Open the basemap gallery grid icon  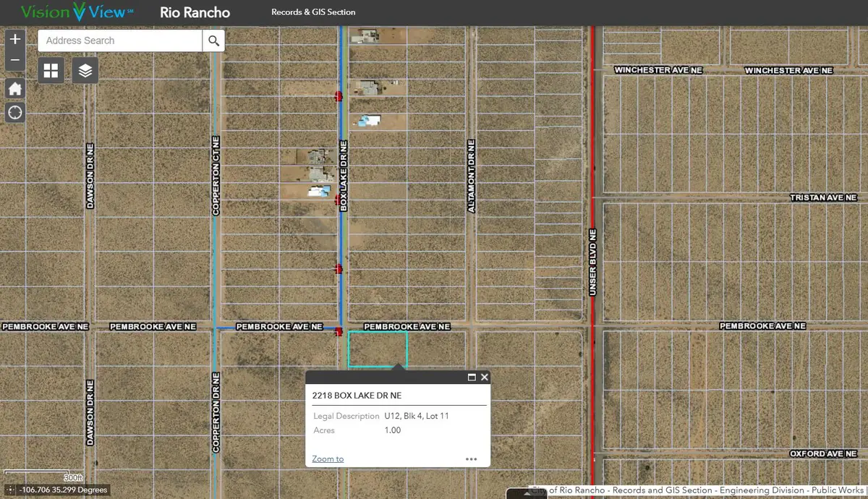tap(51, 70)
